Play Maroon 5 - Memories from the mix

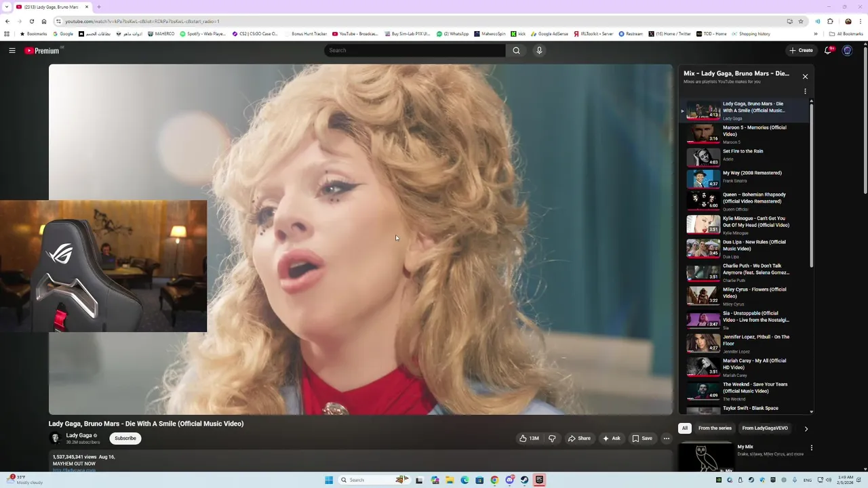coord(745,134)
